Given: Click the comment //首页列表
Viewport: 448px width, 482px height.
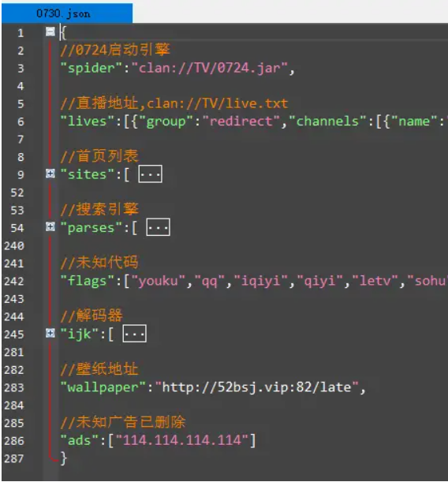Looking at the screenshot, I should click(99, 156).
